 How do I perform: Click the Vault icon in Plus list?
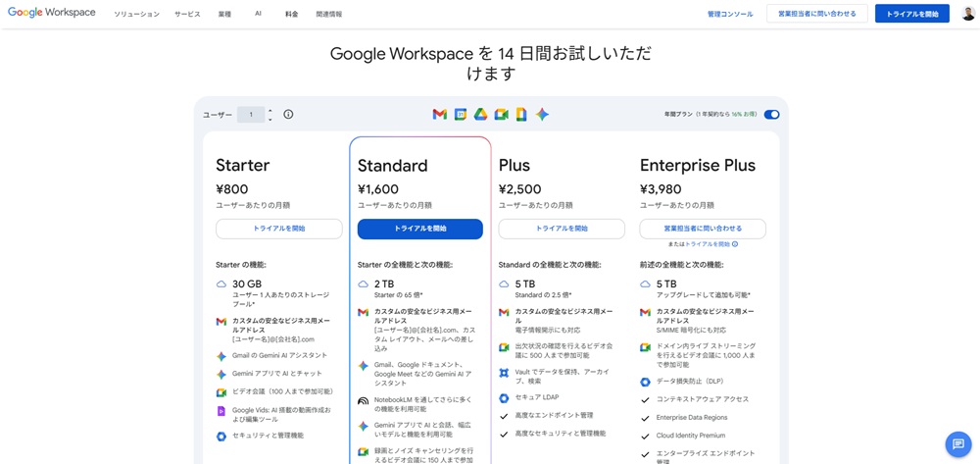click(504, 373)
